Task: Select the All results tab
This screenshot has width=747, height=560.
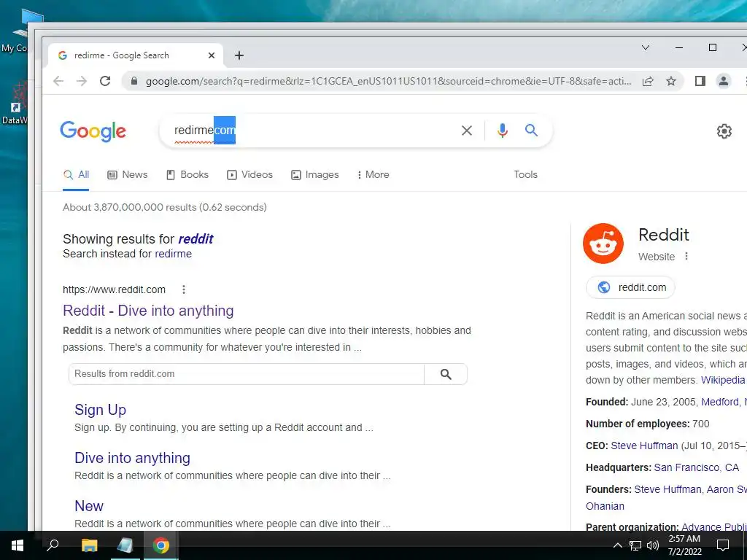Action: click(76, 175)
